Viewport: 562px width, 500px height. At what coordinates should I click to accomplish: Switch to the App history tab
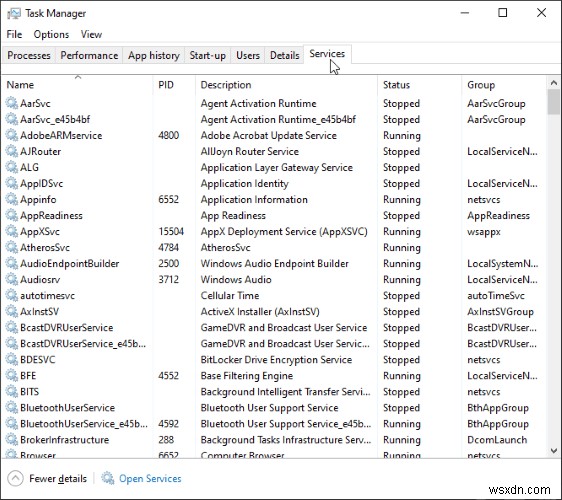pos(154,56)
